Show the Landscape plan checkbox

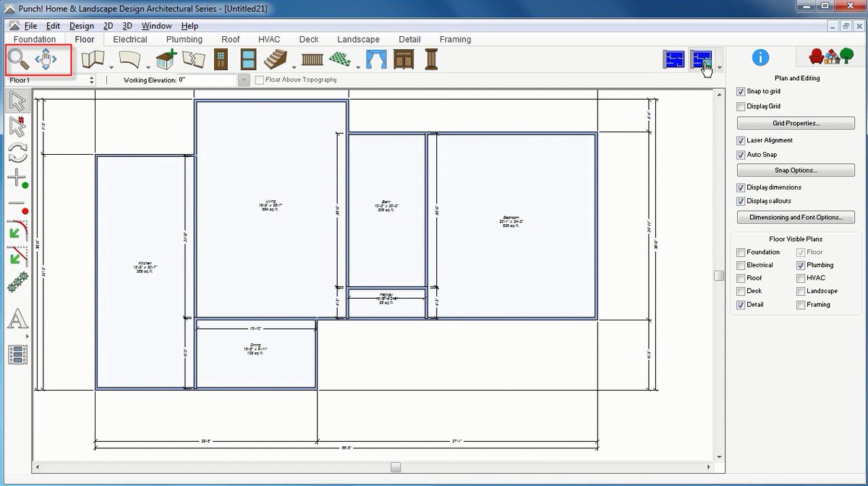(x=801, y=291)
